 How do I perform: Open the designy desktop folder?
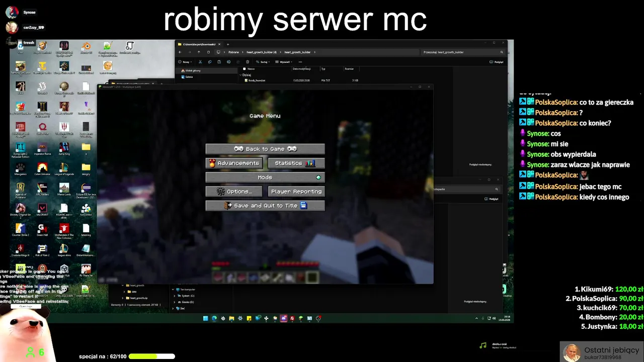(x=86, y=168)
